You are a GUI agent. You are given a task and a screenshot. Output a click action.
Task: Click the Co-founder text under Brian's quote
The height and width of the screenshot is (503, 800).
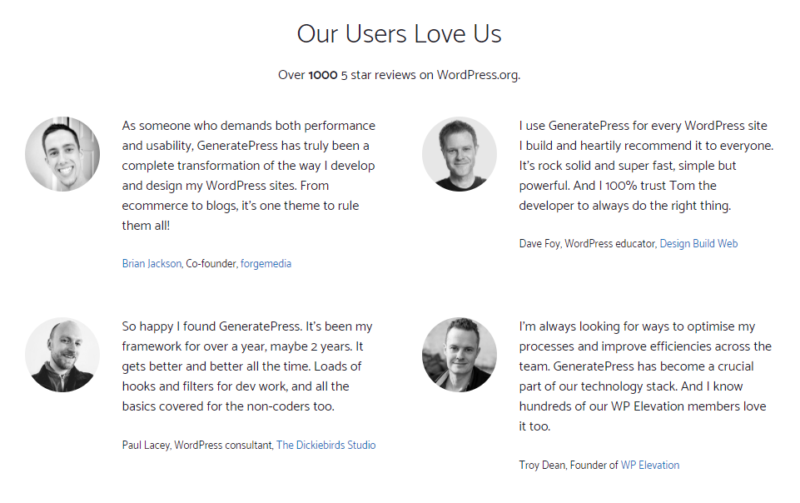pyautogui.click(x=211, y=264)
